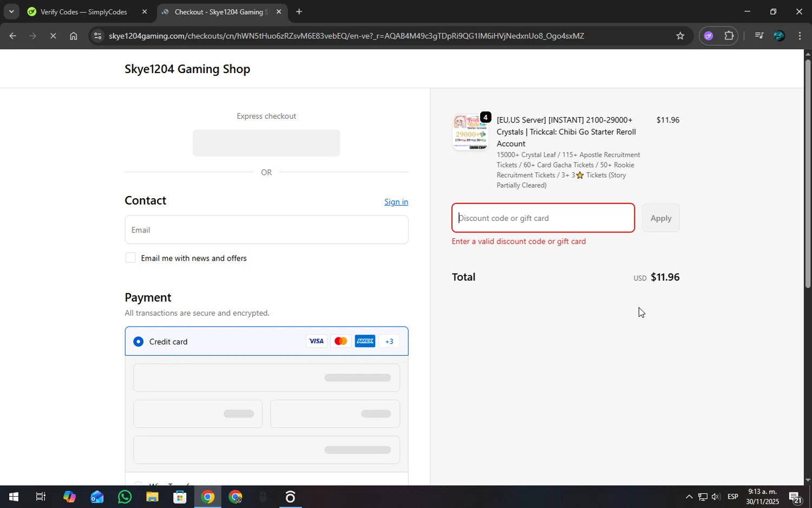The image size is (812, 508).
Task: Click the page vertical scrollbar
Action: click(x=808, y=173)
